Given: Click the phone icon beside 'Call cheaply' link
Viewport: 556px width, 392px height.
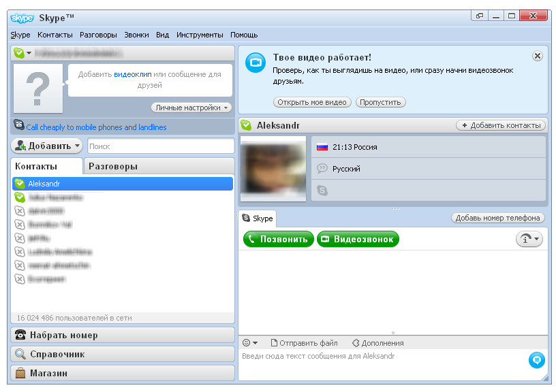Looking at the screenshot, I should 19,125.
